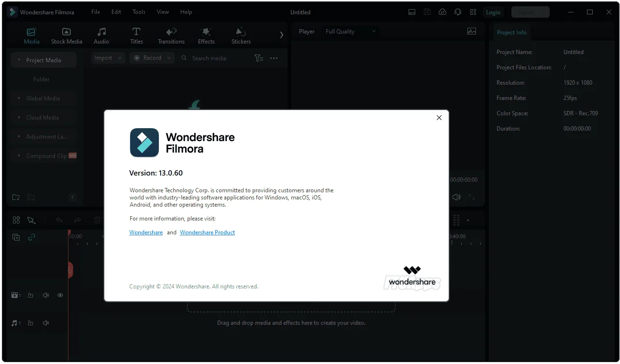Close the About Wondershare Filmora dialog
Viewport: 620px width, 364px height.
(439, 118)
